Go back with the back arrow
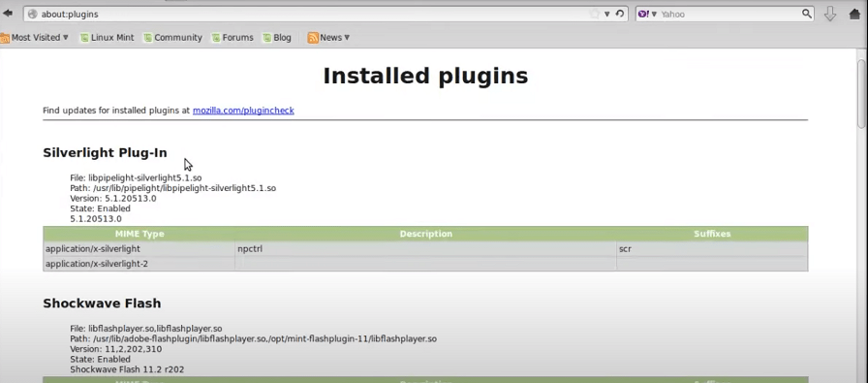This screenshot has width=868, height=383. click(x=8, y=14)
